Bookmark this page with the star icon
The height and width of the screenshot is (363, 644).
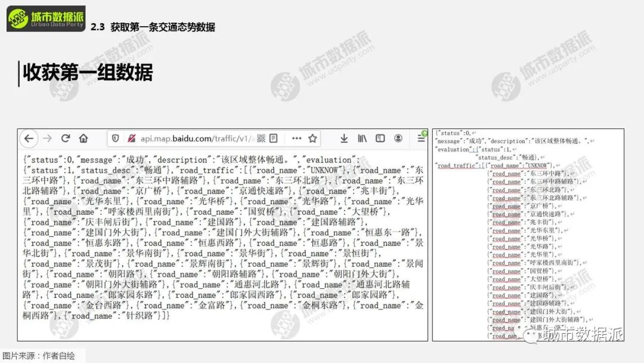312,139
